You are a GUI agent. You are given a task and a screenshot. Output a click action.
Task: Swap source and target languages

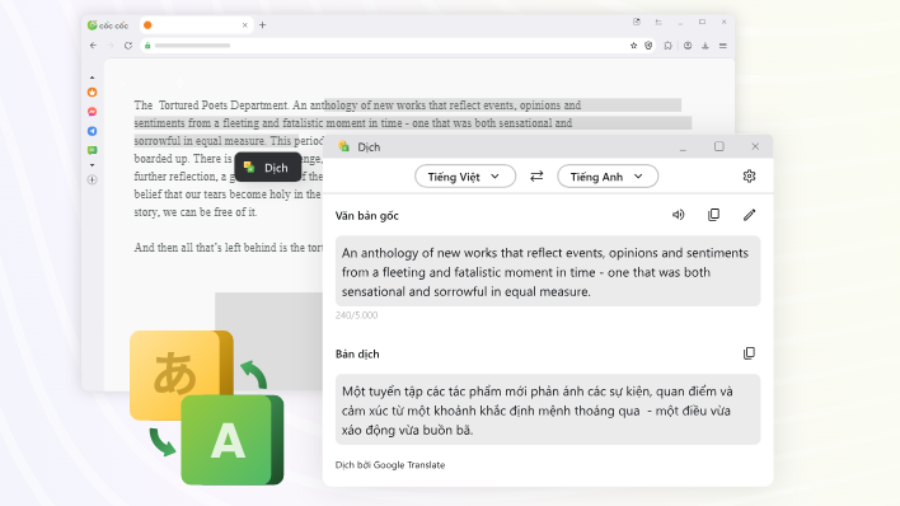(536, 176)
